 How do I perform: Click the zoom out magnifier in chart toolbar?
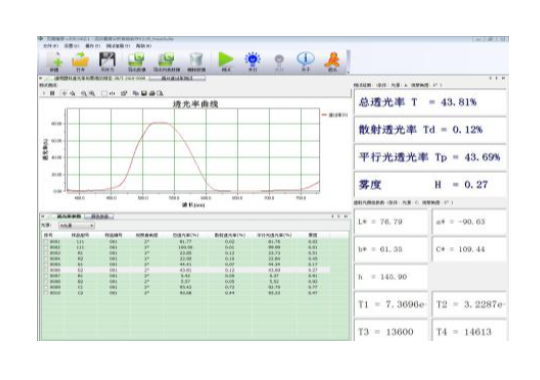point(84,93)
